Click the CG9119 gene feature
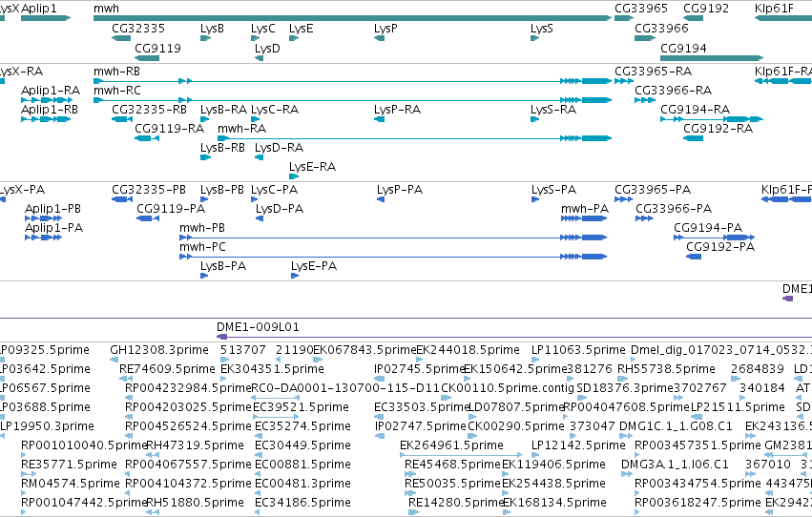Image resolution: width=812 pixels, height=517 pixels. (147, 58)
